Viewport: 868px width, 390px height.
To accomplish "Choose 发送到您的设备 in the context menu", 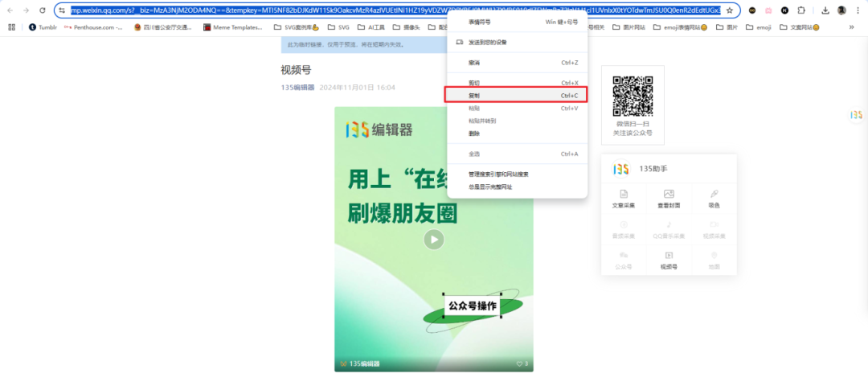I will point(517,42).
